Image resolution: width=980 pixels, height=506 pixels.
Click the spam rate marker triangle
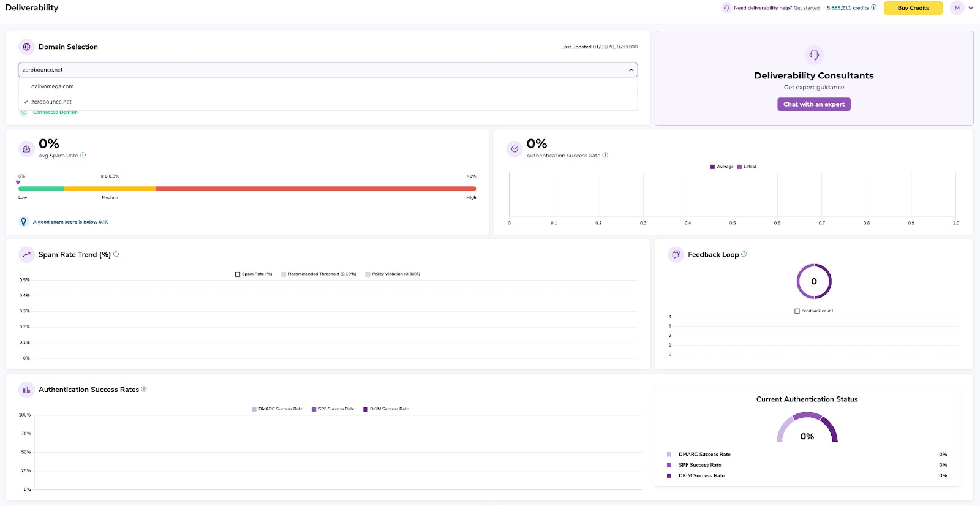click(18, 183)
